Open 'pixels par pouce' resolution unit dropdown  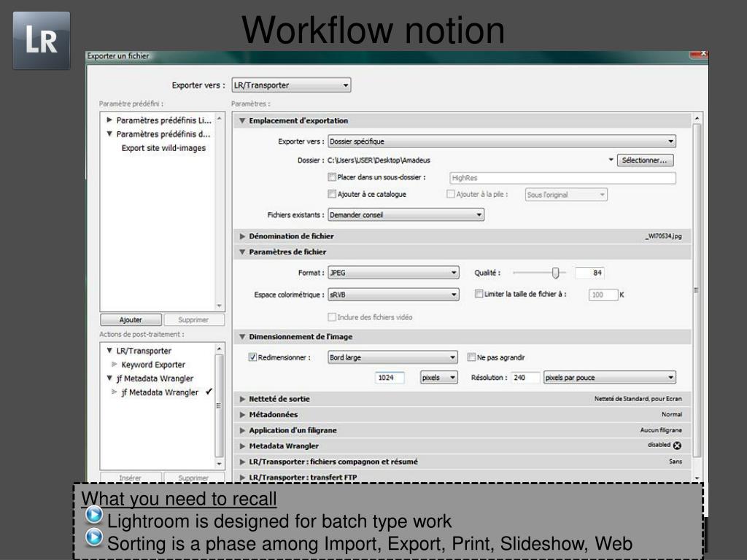click(x=610, y=378)
